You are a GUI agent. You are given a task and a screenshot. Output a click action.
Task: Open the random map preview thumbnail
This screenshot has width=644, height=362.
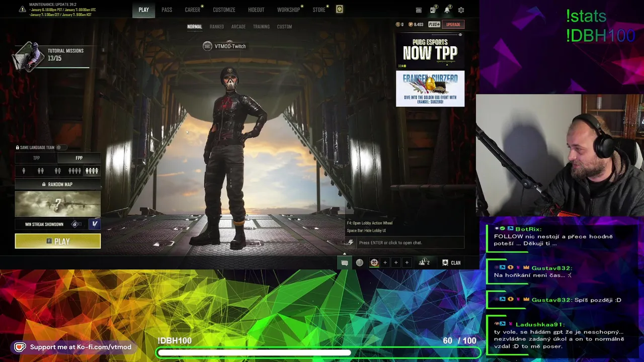point(58,204)
